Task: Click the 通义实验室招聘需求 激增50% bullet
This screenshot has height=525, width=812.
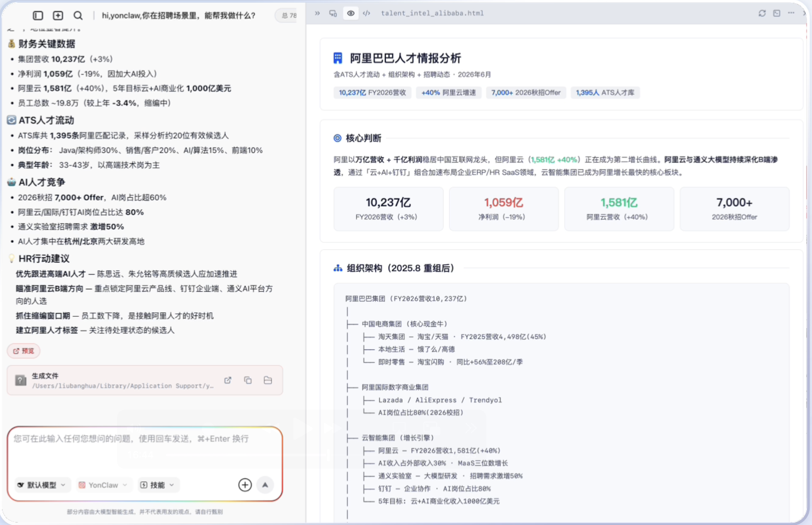Action: coord(71,227)
